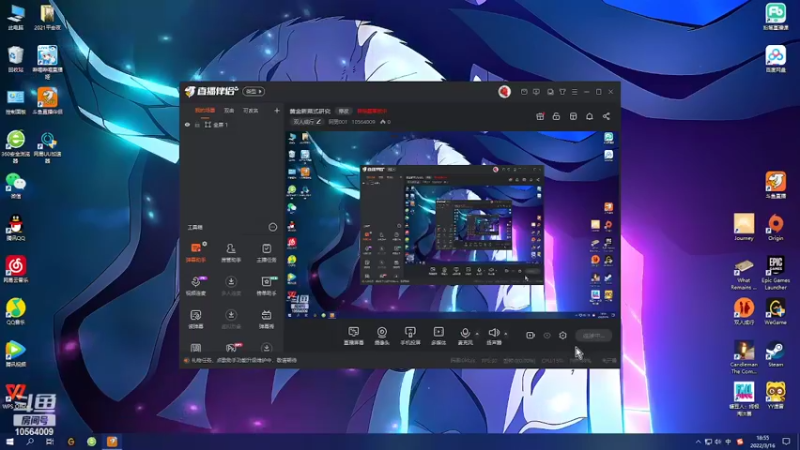Open the notifications bell icon
The width and height of the screenshot is (800, 450).
click(x=589, y=116)
